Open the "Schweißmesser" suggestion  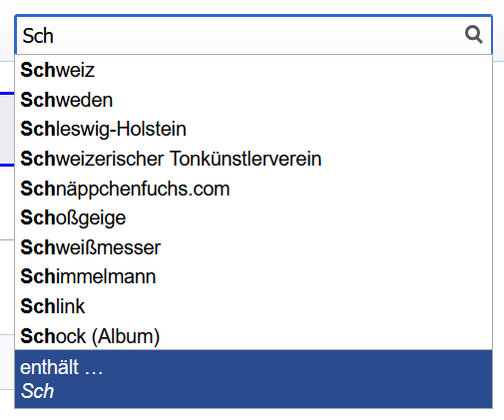click(253, 247)
